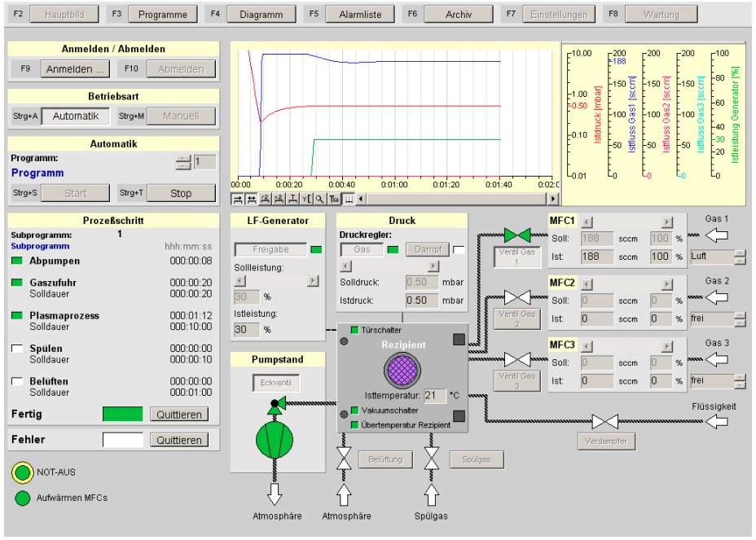Click the Spülgas valve symbol
The width and height of the screenshot is (756, 540).
[x=432, y=459]
